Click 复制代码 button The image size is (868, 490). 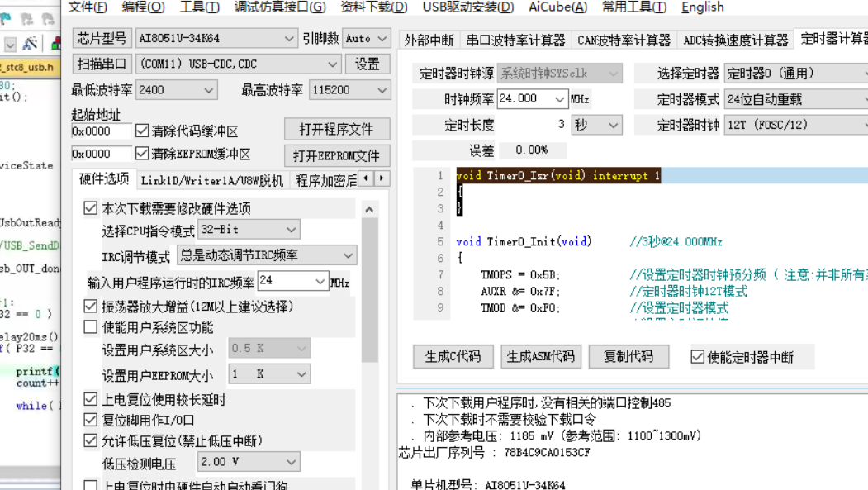pos(628,357)
